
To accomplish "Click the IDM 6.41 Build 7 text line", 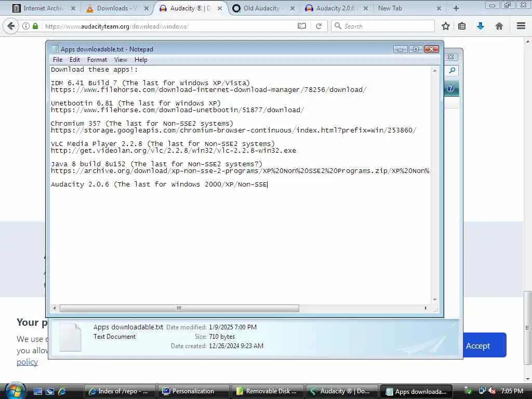I will point(150,83).
